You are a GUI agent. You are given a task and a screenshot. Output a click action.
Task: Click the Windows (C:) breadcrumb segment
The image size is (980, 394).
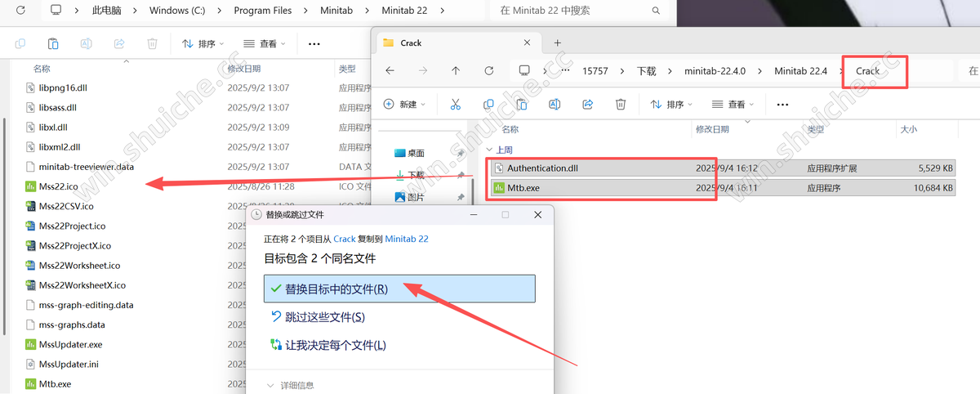179,11
